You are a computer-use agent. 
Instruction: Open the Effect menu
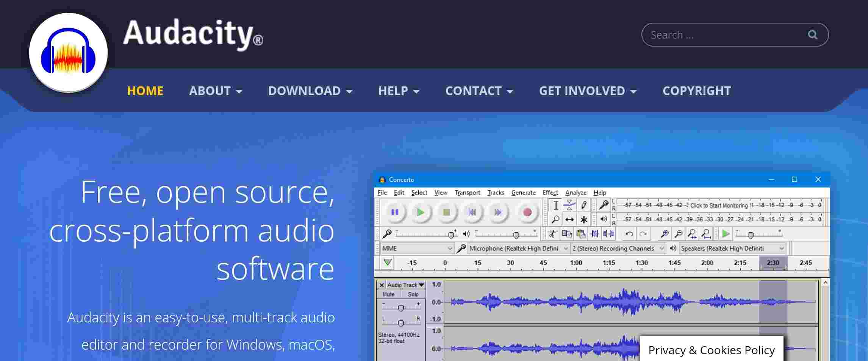[x=550, y=192]
